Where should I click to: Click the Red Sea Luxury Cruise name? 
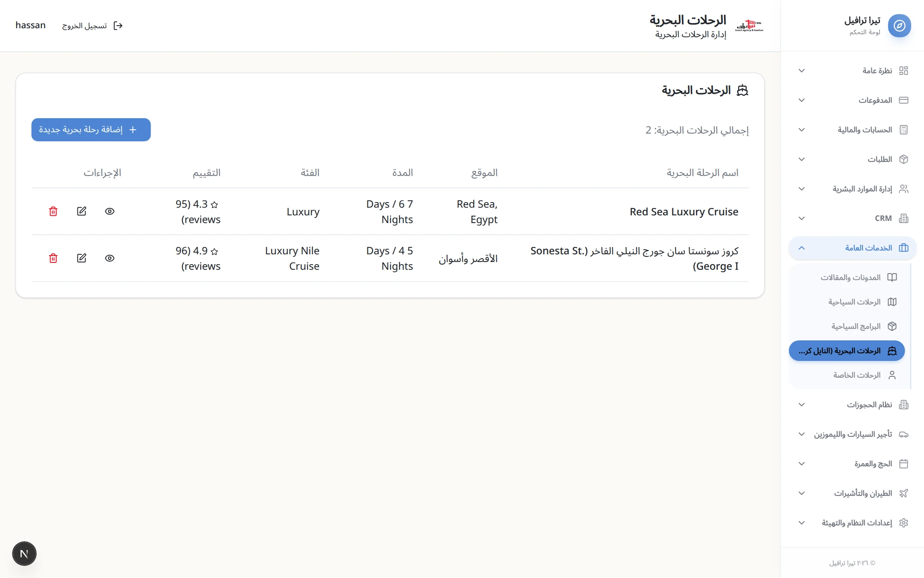(684, 212)
